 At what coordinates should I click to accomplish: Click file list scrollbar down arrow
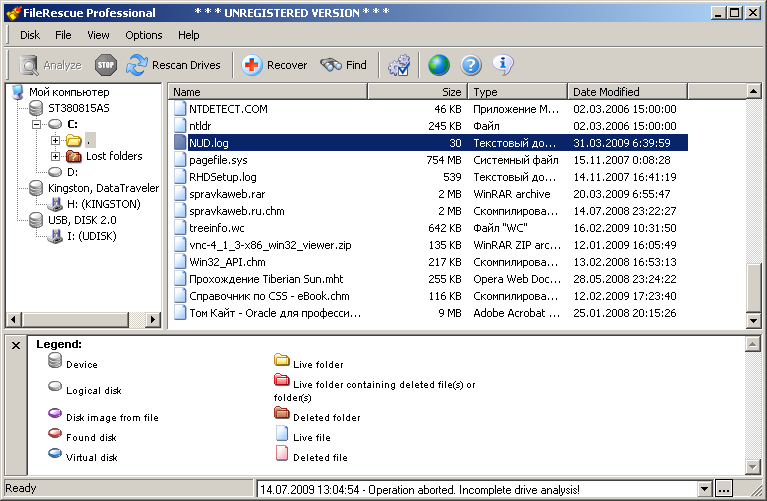(x=753, y=321)
